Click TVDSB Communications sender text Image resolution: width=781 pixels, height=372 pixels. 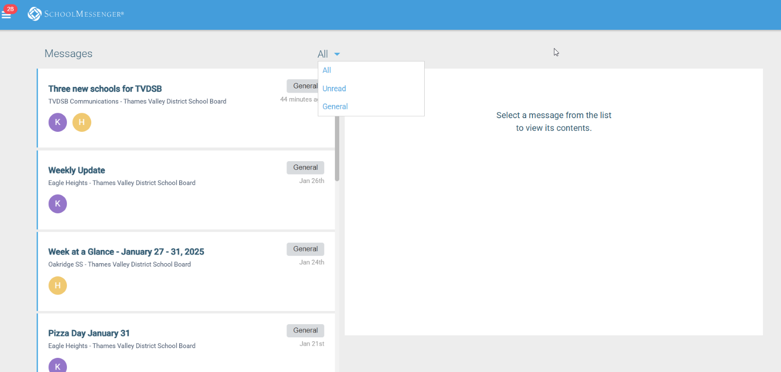point(137,102)
